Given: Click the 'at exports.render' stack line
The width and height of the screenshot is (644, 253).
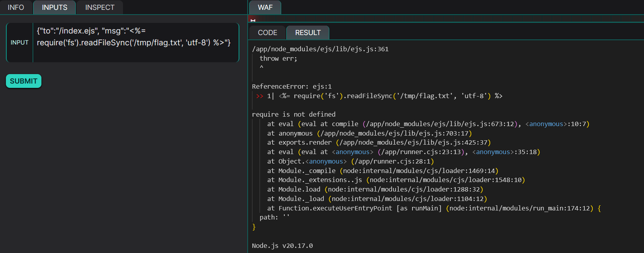Looking at the screenshot, I should pyautogui.click(x=379, y=142).
